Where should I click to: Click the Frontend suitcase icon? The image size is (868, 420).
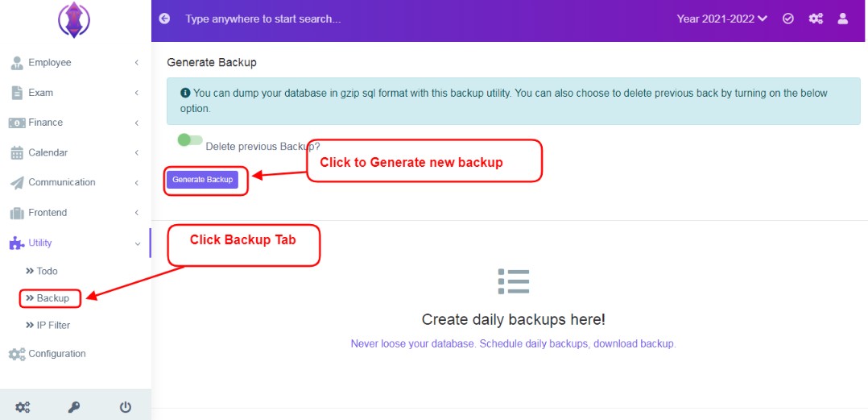(17, 212)
